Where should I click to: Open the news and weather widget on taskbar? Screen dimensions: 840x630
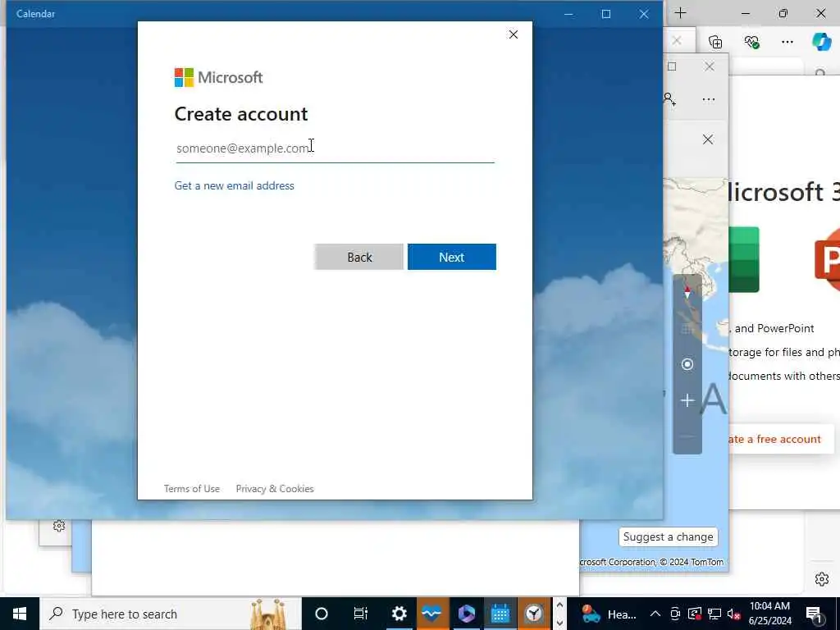click(x=609, y=614)
